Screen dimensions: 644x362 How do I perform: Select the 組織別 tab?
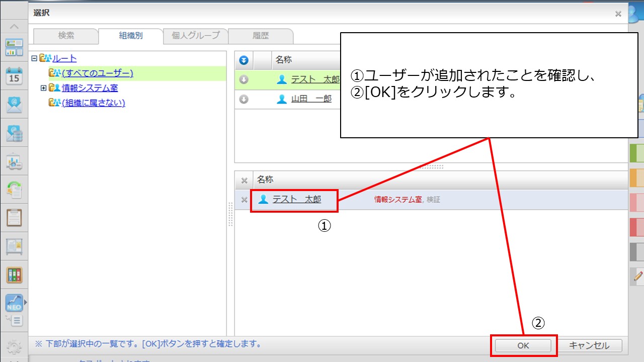(131, 36)
